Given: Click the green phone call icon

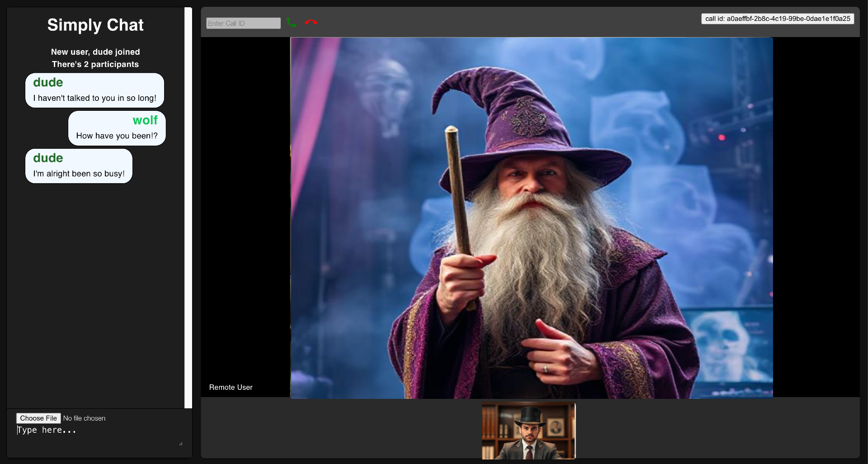Looking at the screenshot, I should pos(292,23).
